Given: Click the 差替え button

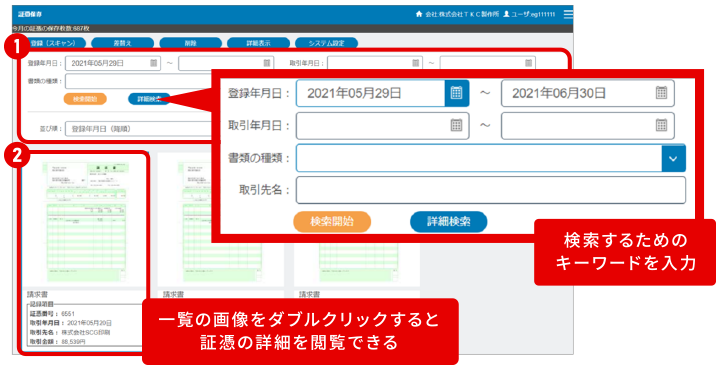Looking at the screenshot, I should tap(123, 43).
